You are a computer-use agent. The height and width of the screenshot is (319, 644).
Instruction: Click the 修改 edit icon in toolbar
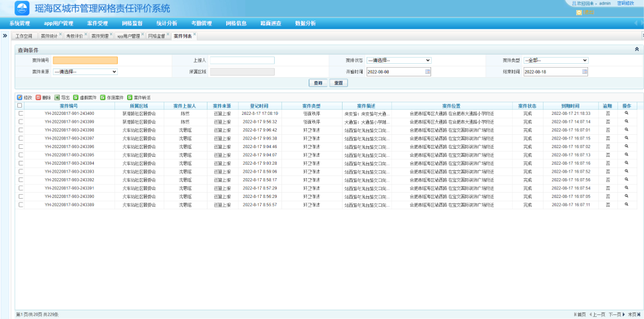click(x=19, y=97)
